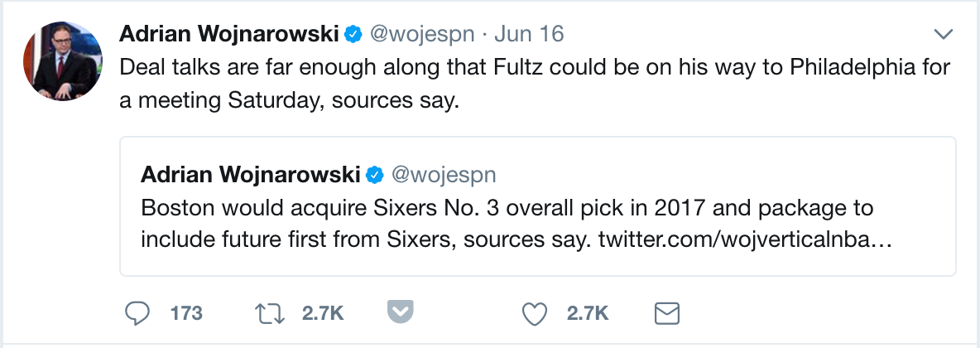The height and width of the screenshot is (348, 980).
Task: Open Adrian Wojnarowski's profile picture
Action: click(62, 62)
